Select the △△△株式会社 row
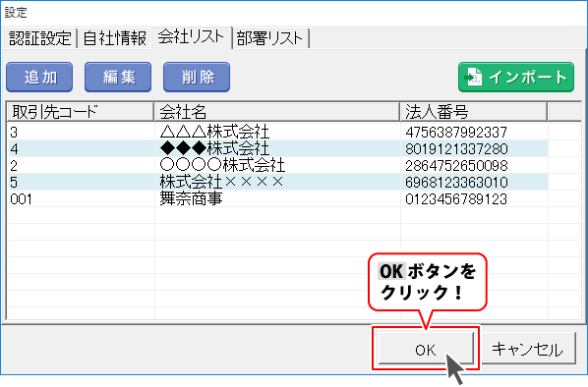588x387 pixels. click(x=277, y=132)
